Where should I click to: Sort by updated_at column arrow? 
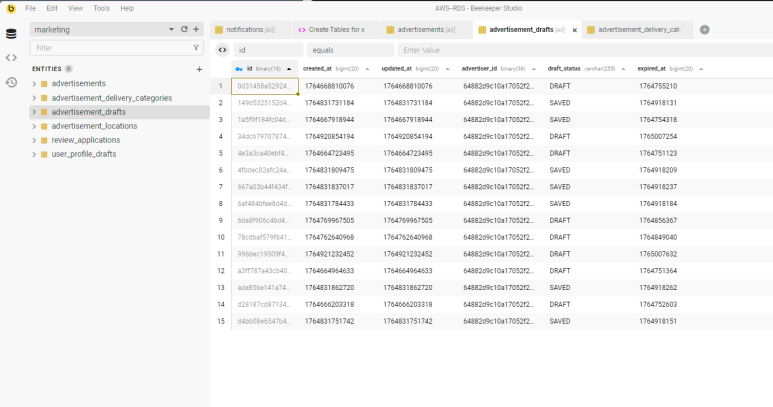pos(447,69)
